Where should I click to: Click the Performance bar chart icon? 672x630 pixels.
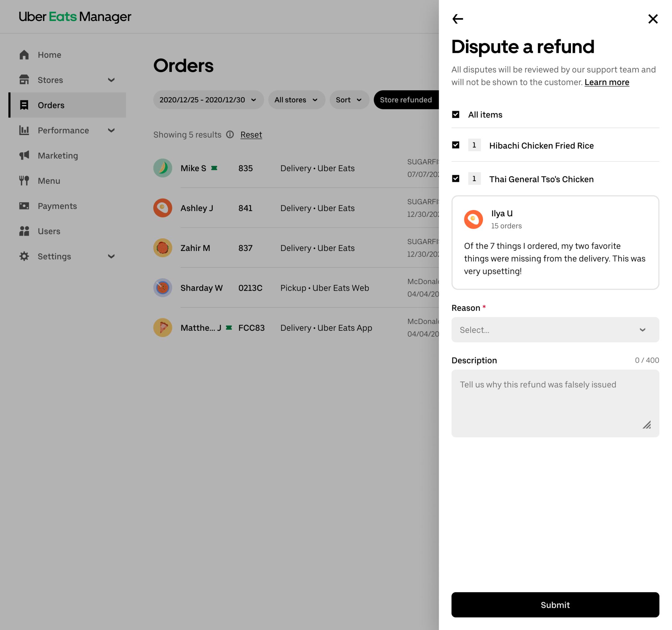pyautogui.click(x=24, y=130)
